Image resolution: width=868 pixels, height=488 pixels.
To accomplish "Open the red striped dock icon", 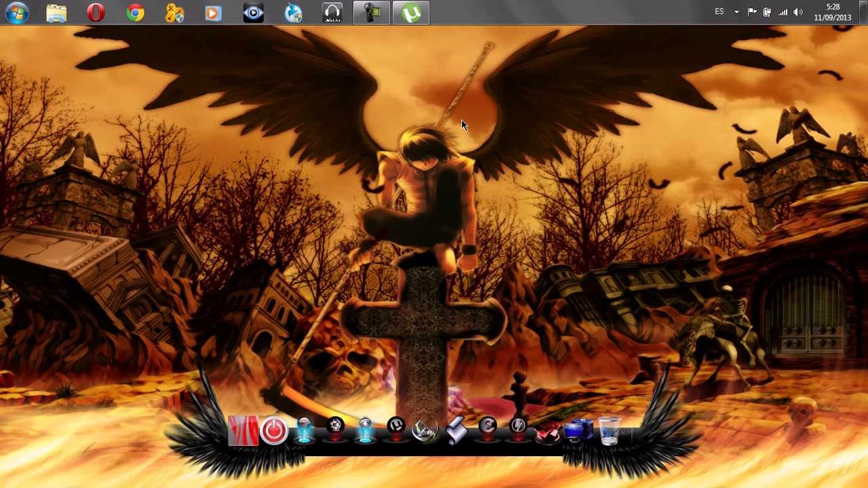I will point(243,431).
